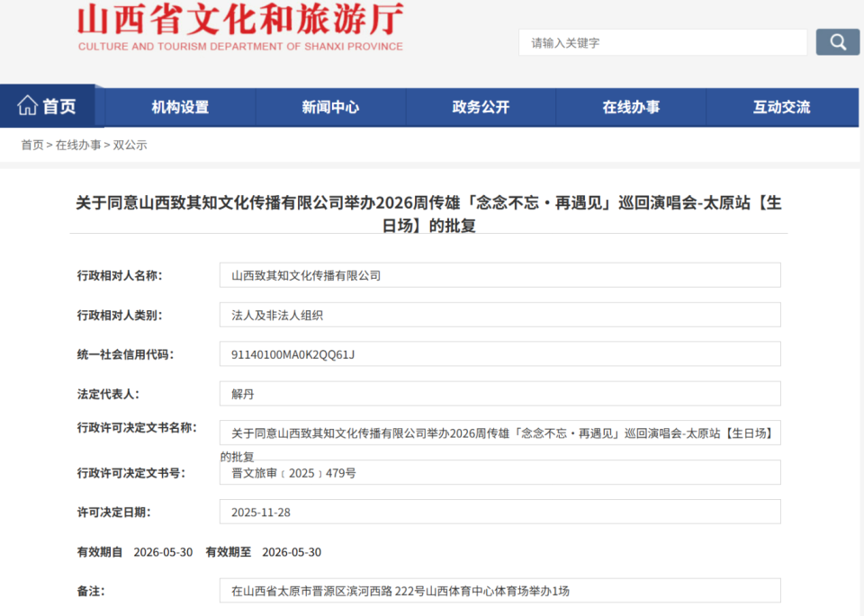Go to 首页 via the breadcrumb link
The image size is (864, 616).
[x=31, y=144]
